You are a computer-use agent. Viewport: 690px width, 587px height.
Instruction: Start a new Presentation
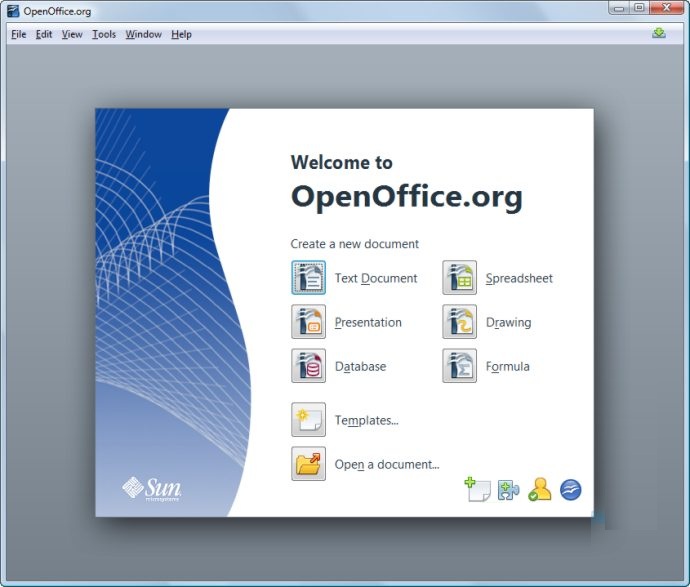pyautogui.click(x=309, y=322)
